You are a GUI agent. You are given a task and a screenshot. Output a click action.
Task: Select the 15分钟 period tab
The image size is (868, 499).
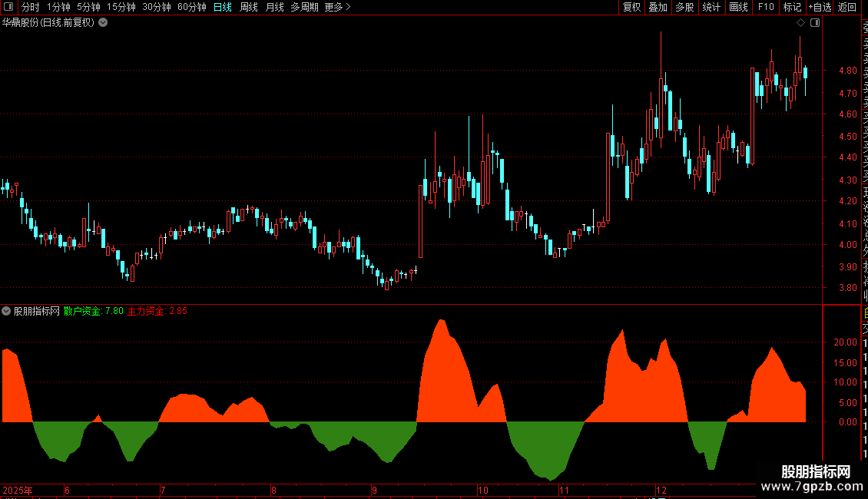(x=121, y=7)
